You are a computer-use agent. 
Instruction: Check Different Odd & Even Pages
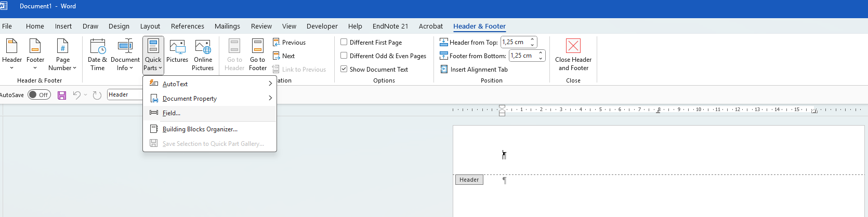coord(344,56)
